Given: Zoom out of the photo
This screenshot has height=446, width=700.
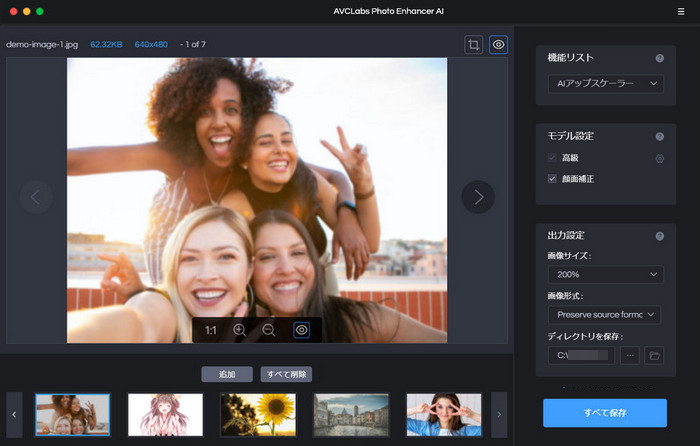Looking at the screenshot, I should [268, 330].
